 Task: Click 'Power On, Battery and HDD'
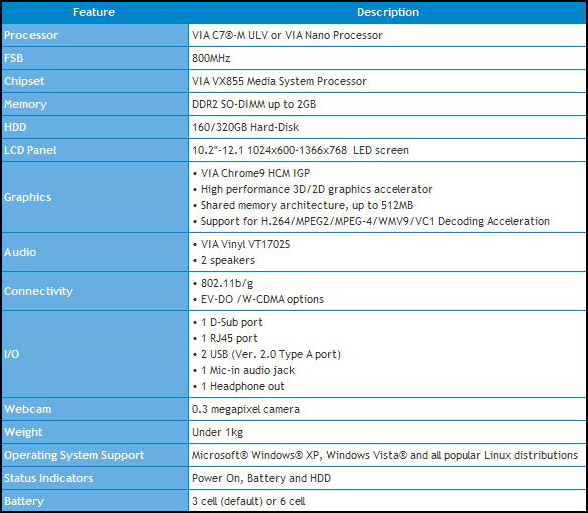pyautogui.click(x=261, y=478)
